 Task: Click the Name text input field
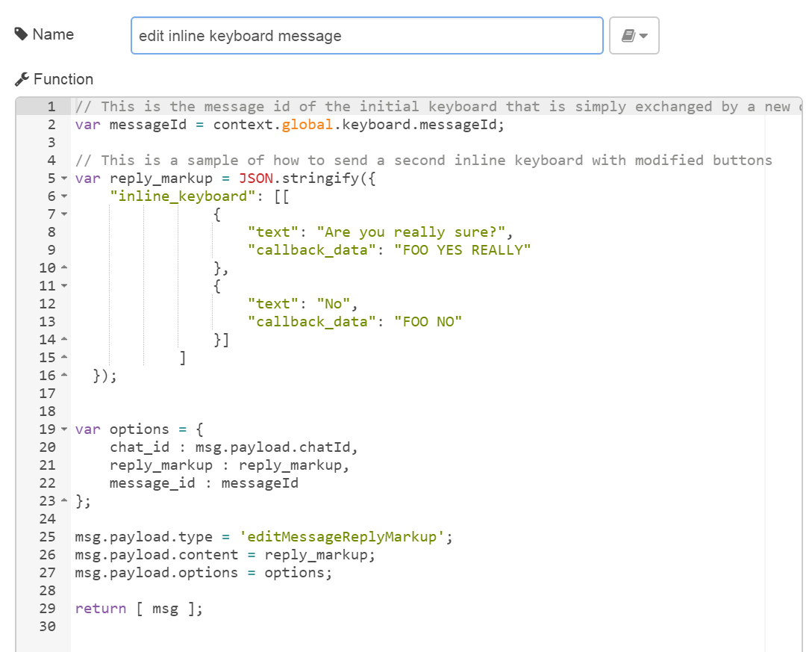[x=366, y=36]
